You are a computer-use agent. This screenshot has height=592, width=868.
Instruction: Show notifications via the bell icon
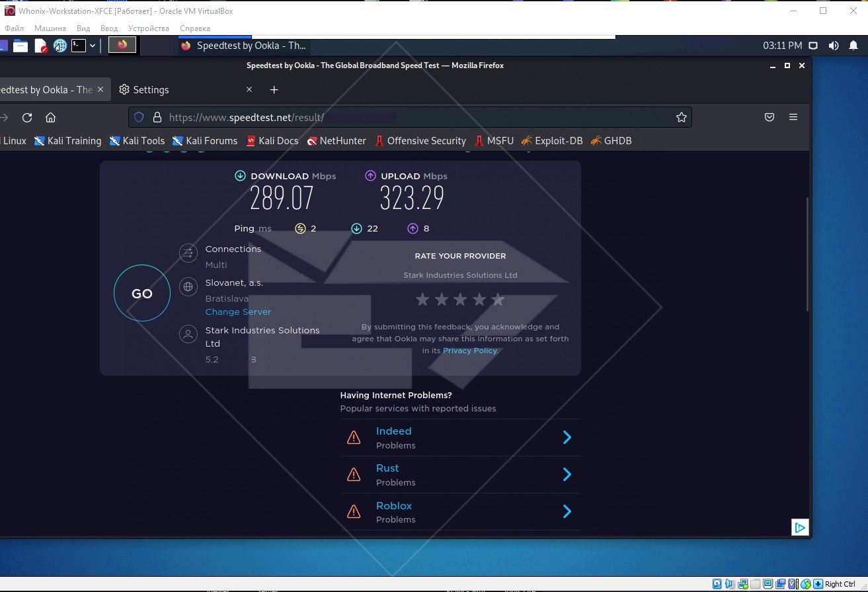853,46
